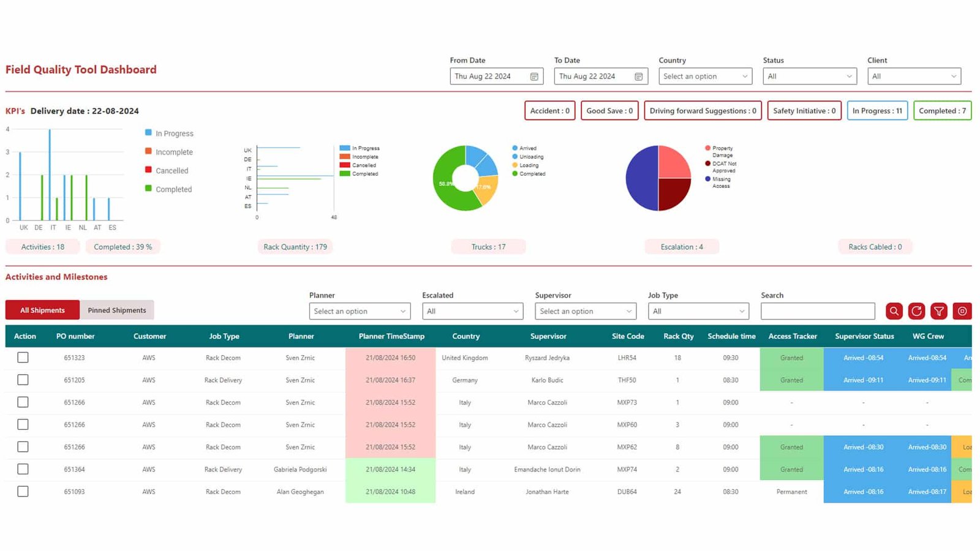Check the box for PO 651364

tap(23, 469)
